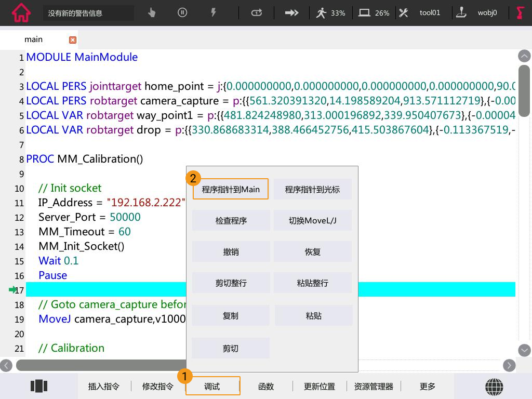
Task: Open the globe language icon
Action: 494,386
